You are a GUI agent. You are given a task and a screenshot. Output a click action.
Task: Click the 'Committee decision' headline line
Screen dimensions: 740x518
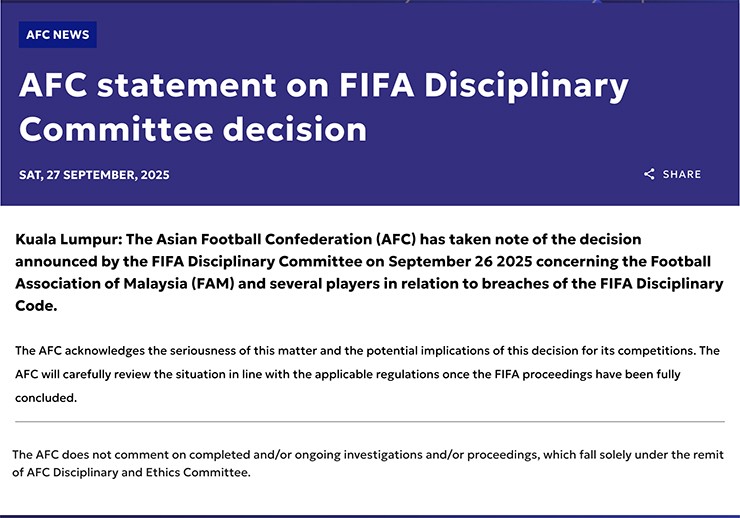[193, 129]
